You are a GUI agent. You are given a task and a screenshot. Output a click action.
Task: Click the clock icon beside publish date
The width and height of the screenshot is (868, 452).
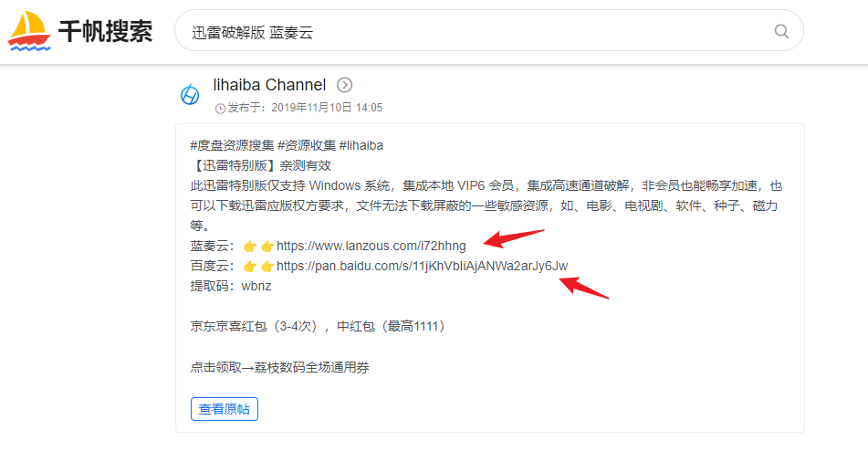pyautogui.click(x=220, y=108)
